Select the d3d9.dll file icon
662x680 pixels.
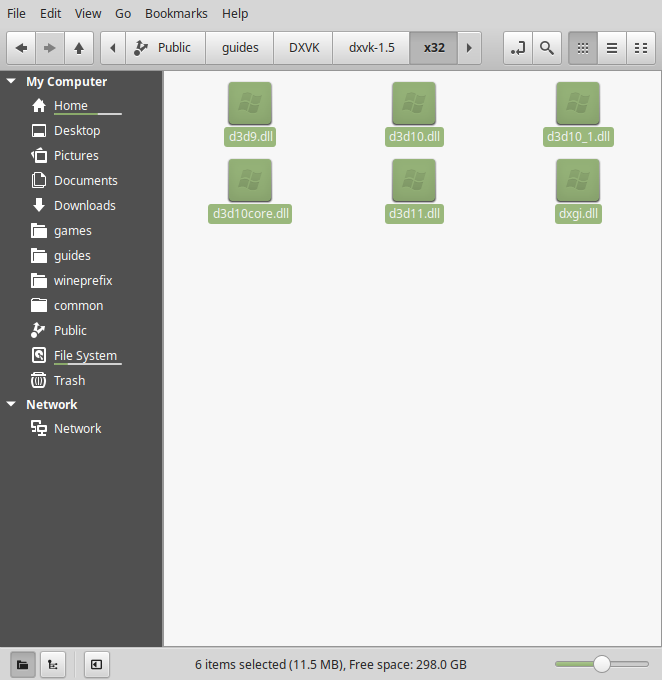click(x=250, y=103)
